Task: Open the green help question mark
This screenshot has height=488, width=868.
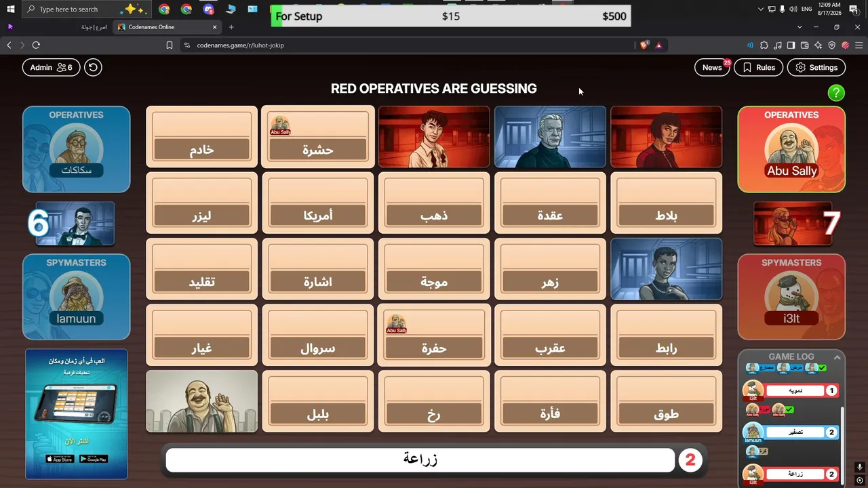Action: (x=836, y=93)
